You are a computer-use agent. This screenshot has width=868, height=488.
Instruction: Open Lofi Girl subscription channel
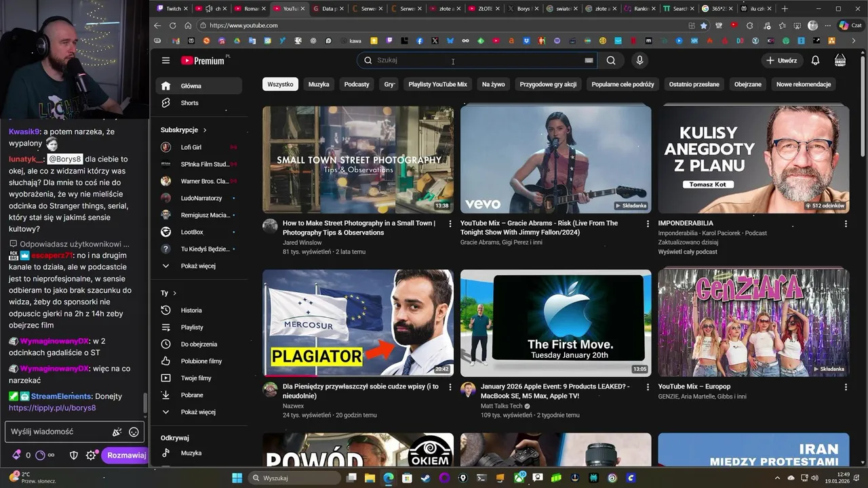click(199, 147)
